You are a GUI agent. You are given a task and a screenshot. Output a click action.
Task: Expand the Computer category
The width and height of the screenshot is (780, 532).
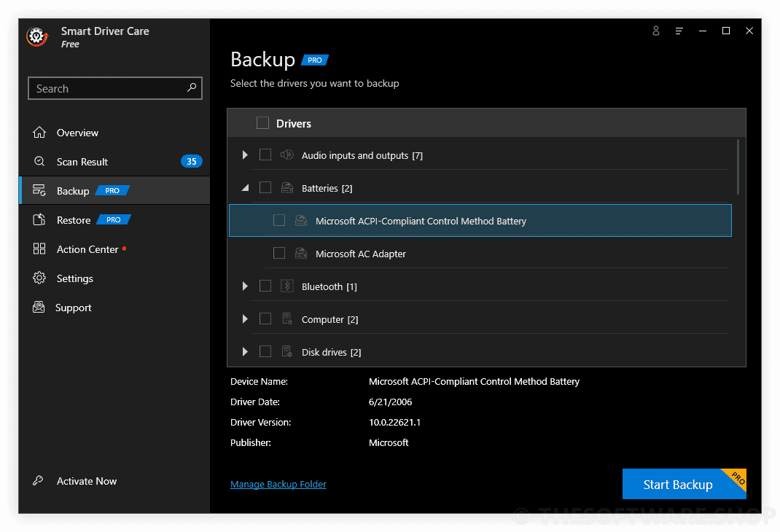tap(245, 318)
